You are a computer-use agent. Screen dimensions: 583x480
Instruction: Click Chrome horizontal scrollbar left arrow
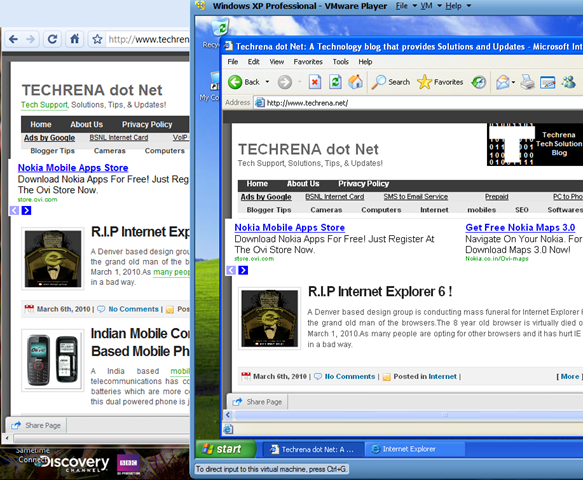(x=6, y=439)
